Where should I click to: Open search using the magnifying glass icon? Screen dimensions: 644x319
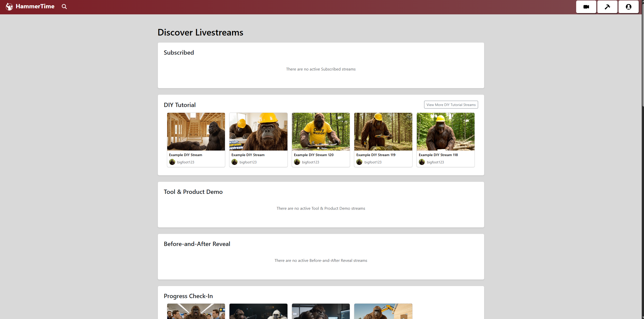[64, 7]
